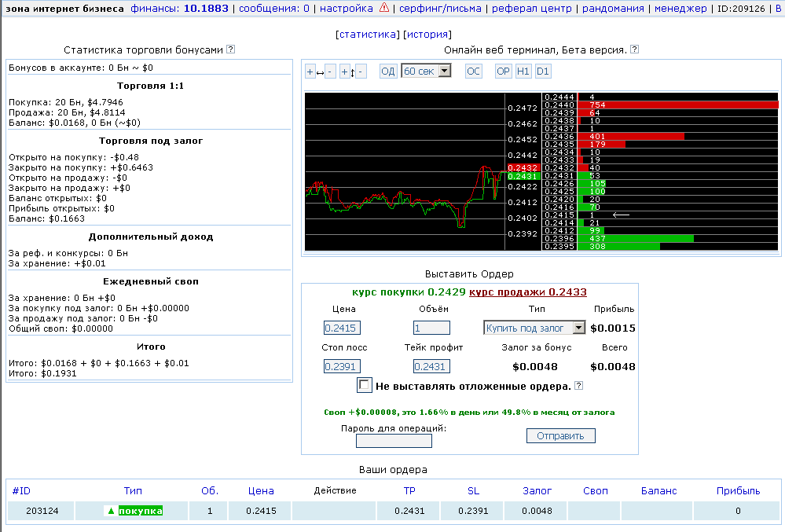Screen dimensions: 785x532
Task: Zoom out chart vertically with second minus button
Action: pyautogui.click(x=361, y=72)
